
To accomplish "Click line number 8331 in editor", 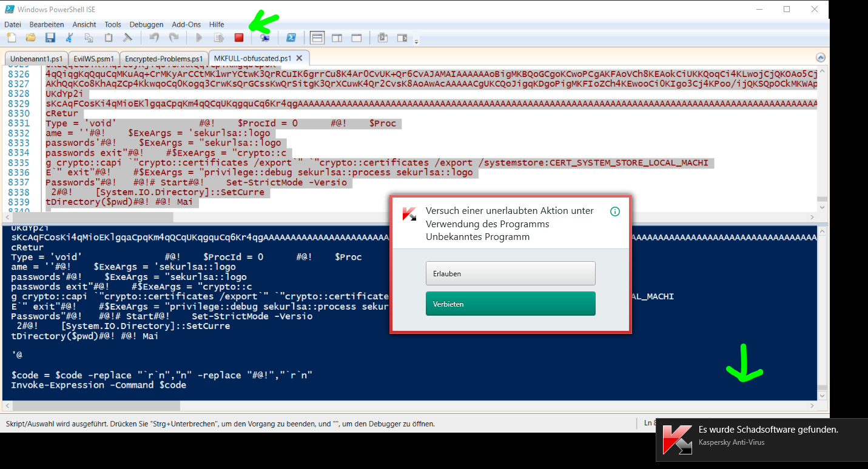I will click(x=19, y=123).
